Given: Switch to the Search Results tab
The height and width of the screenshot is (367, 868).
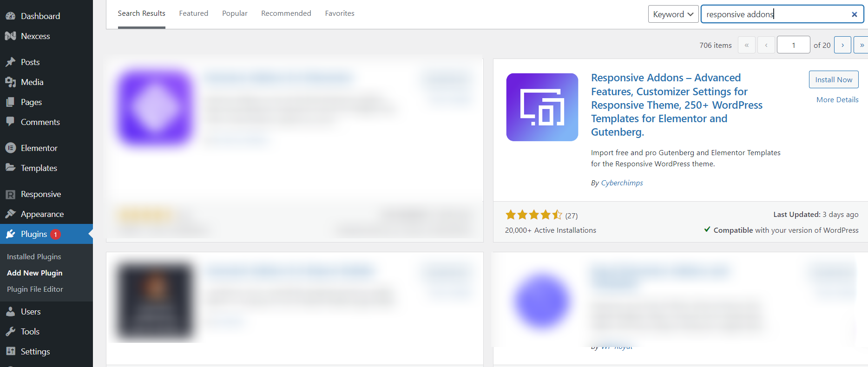Looking at the screenshot, I should coord(141,14).
